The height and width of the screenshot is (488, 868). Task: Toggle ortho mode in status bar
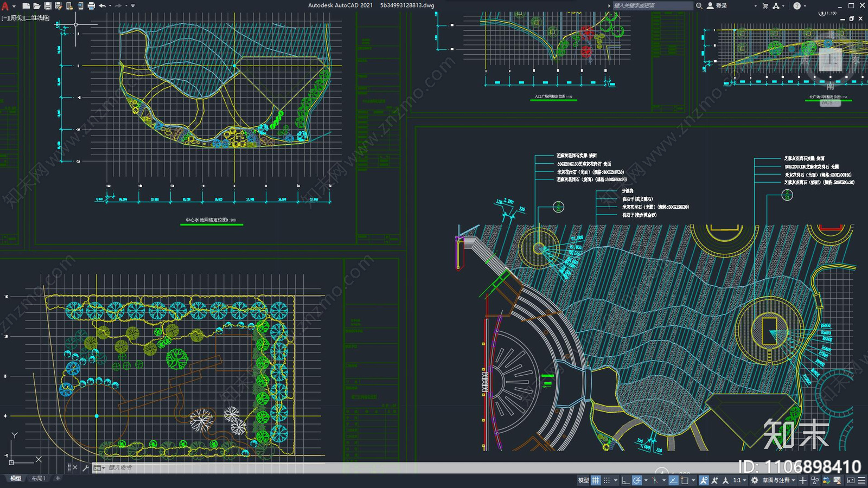coord(626,480)
